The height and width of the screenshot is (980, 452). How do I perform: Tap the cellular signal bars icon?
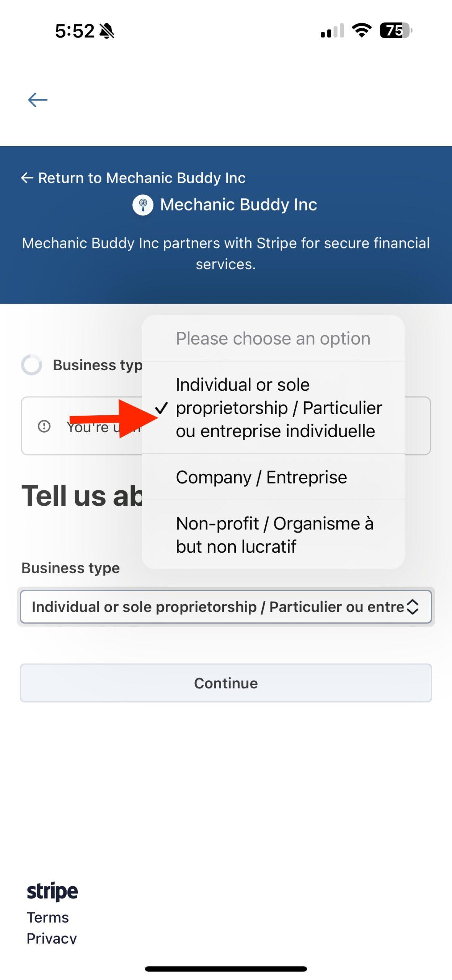[x=332, y=31]
